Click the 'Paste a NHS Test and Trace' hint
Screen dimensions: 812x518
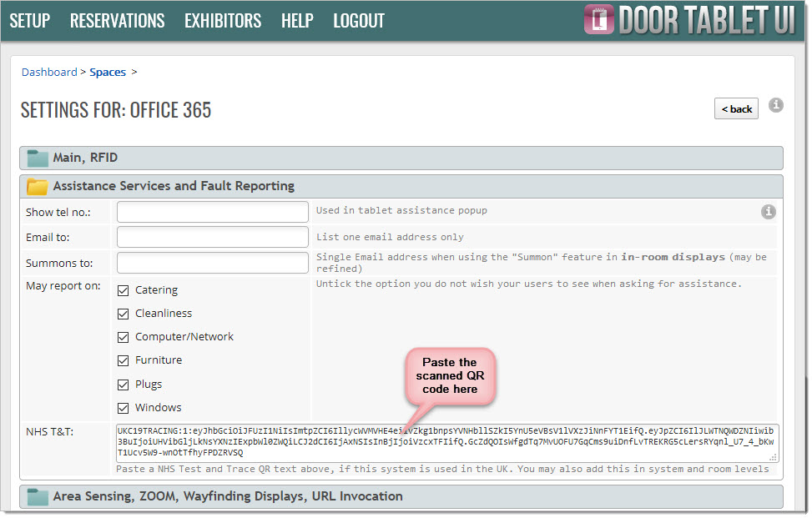[x=442, y=469]
